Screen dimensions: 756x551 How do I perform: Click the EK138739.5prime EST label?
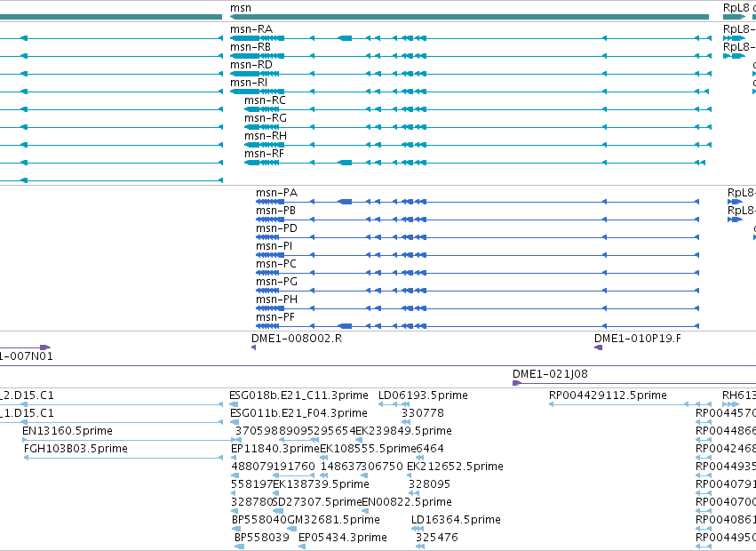pyautogui.click(x=321, y=484)
